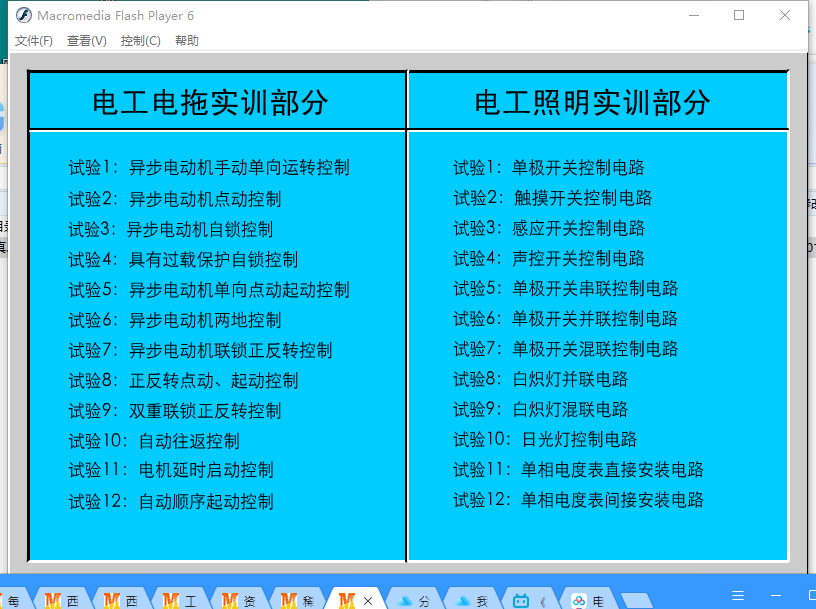Image resolution: width=816 pixels, height=609 pixels.
Task: Switch to the Bilibili browser tab
Action: coord(529,600)
